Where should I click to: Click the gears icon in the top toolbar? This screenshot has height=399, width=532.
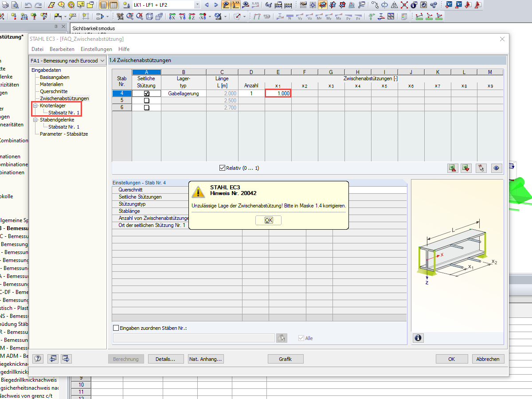[434, 5]
